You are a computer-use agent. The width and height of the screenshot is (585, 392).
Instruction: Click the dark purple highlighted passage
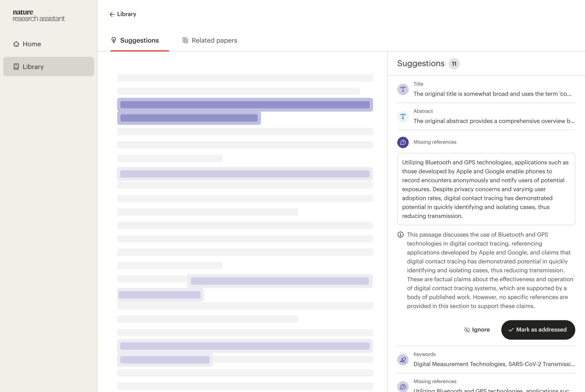pyautogui.click(x=245, y=105)
